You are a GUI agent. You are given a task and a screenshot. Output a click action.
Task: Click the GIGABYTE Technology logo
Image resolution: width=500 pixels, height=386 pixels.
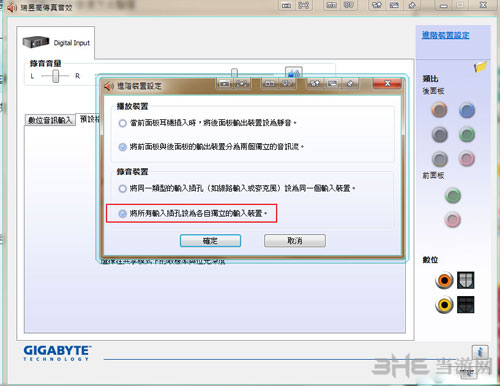coord(57,353)
